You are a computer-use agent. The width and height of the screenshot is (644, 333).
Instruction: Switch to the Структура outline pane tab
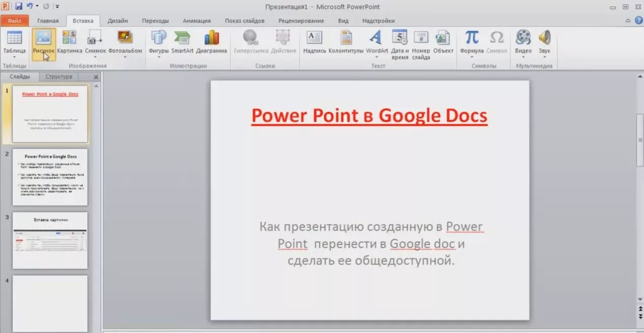click(x=58, y=77)
